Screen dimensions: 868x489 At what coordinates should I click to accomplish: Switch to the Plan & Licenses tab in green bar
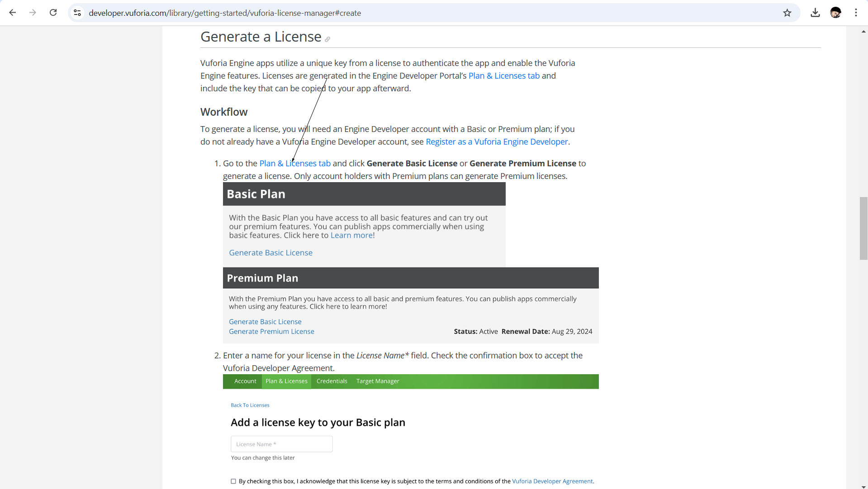(286, 381)
